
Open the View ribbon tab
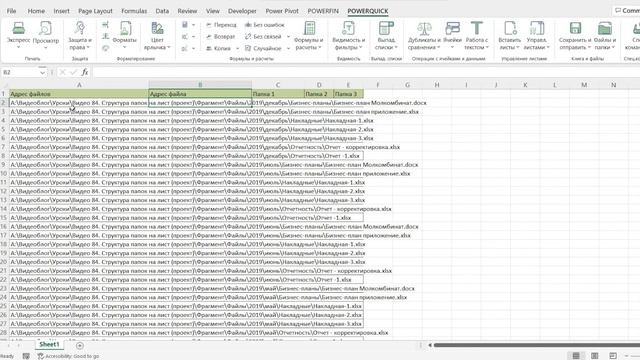point(213,11)
